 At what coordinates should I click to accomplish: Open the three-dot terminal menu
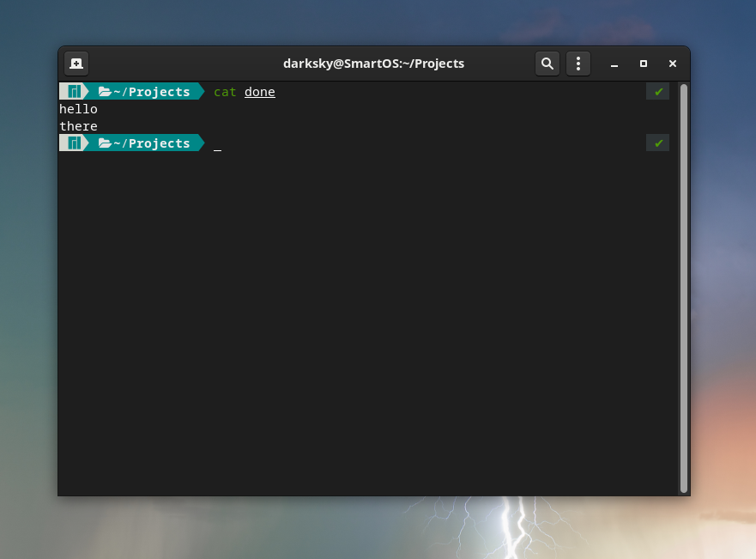tap(578, 64)
